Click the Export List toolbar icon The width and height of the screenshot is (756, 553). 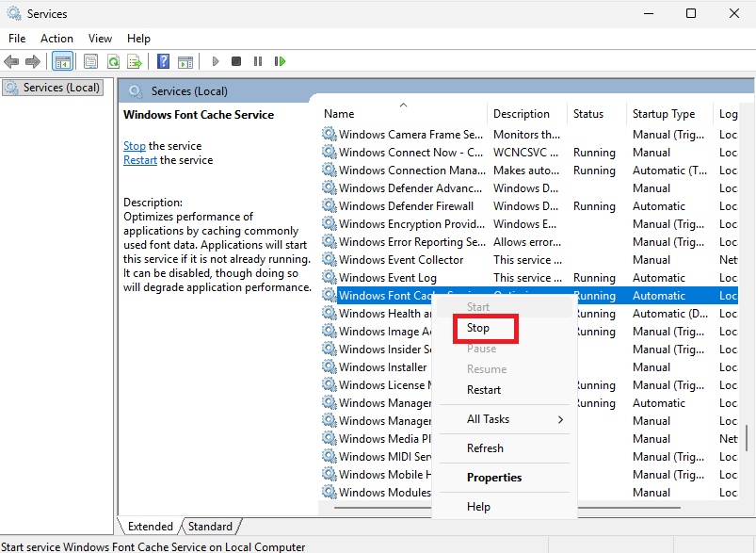[135, 61]
